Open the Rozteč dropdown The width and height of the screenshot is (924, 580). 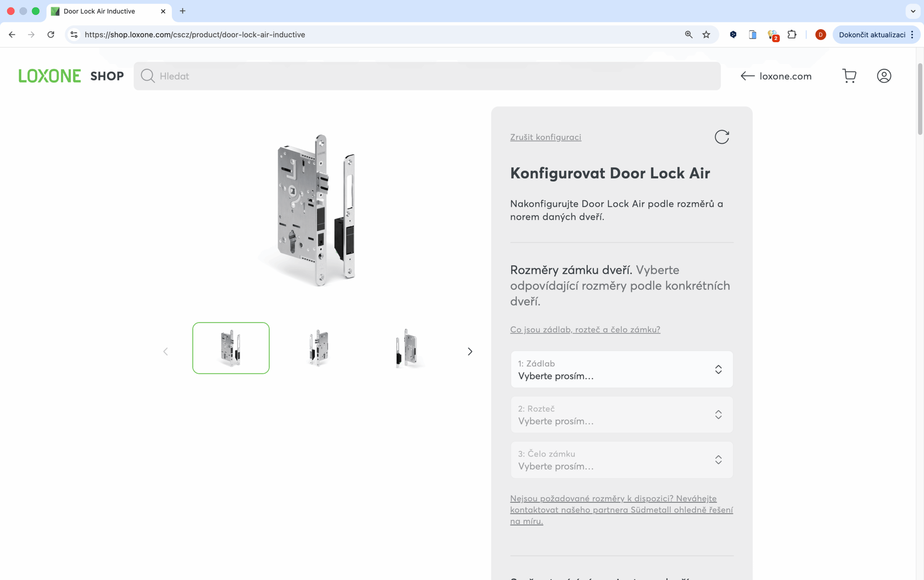(x=621, y=415)
